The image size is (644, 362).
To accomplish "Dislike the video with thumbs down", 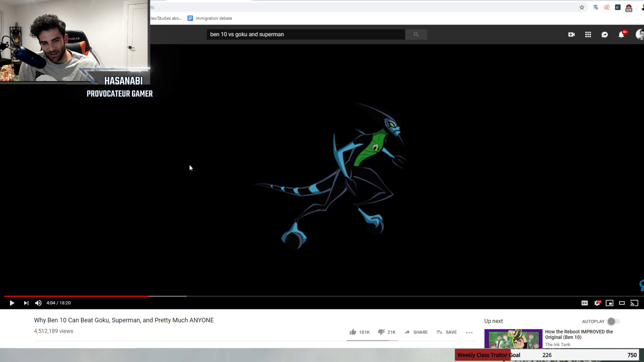I will pyautogui.click(x=386, y=332).
